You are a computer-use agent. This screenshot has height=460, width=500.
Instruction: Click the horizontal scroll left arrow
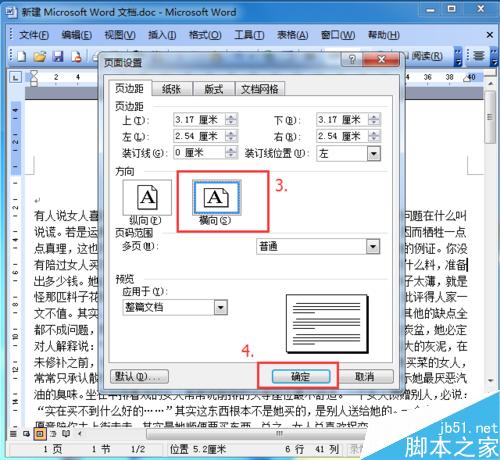[x=80, y=434]
